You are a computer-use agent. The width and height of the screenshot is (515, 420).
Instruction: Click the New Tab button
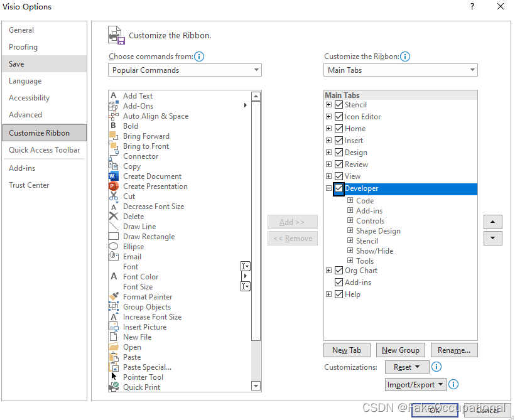(x=347, y=350)
